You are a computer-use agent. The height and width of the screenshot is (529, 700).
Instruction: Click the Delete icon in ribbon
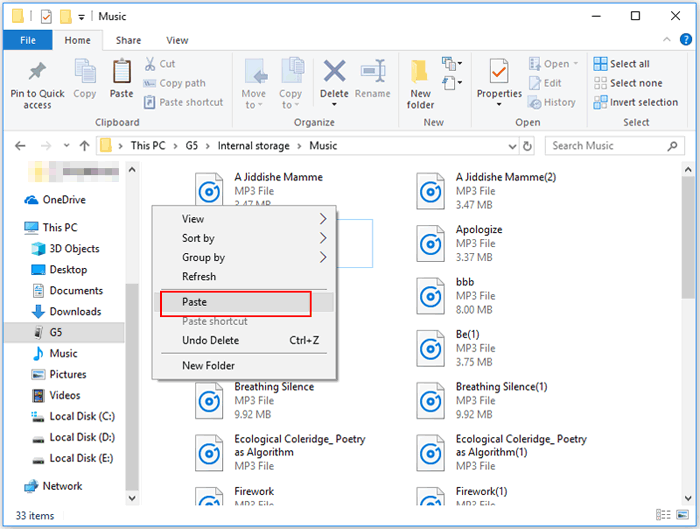pyautogui.click(x=334, y=74)
